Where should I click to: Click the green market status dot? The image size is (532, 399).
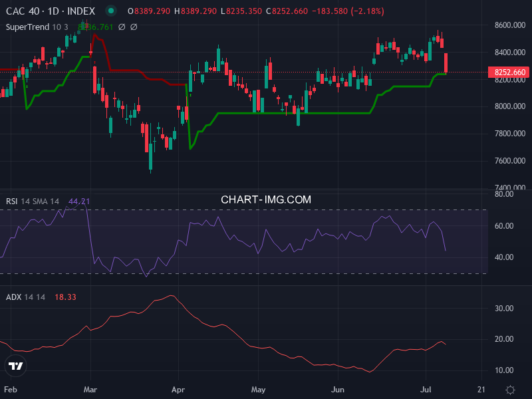tap(110, 11)
